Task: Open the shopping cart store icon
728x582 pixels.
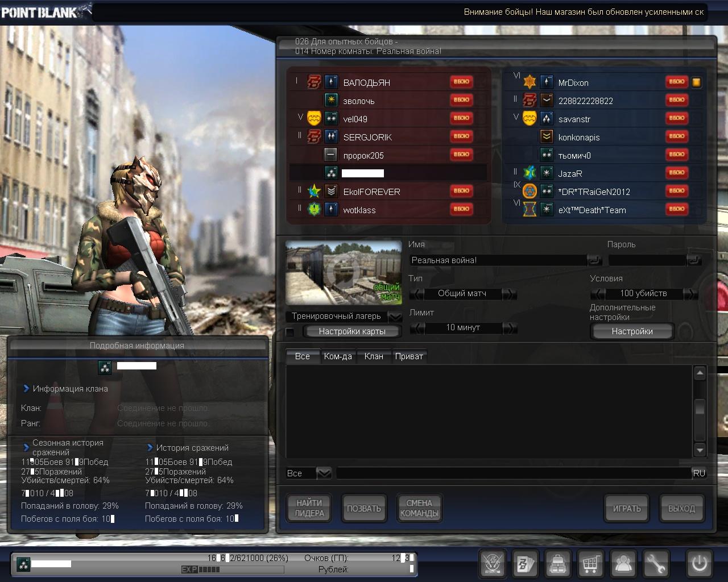Action: click(x=590, y=564)
